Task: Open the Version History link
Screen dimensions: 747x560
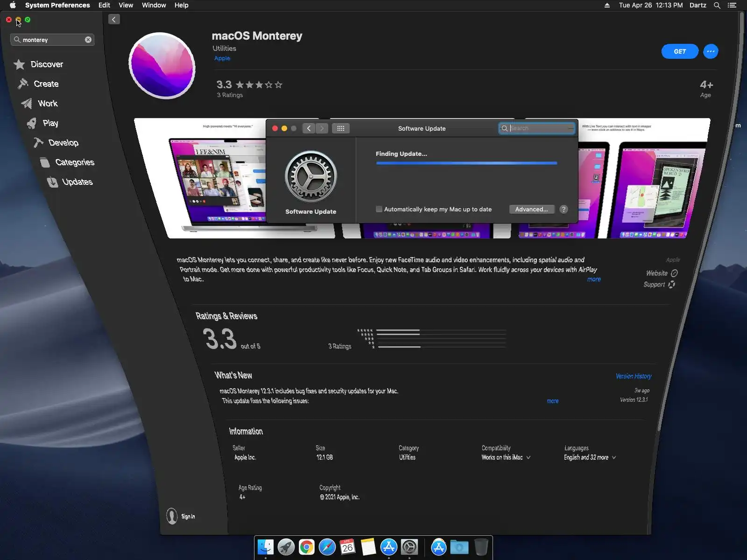Action: click(634, 376)
